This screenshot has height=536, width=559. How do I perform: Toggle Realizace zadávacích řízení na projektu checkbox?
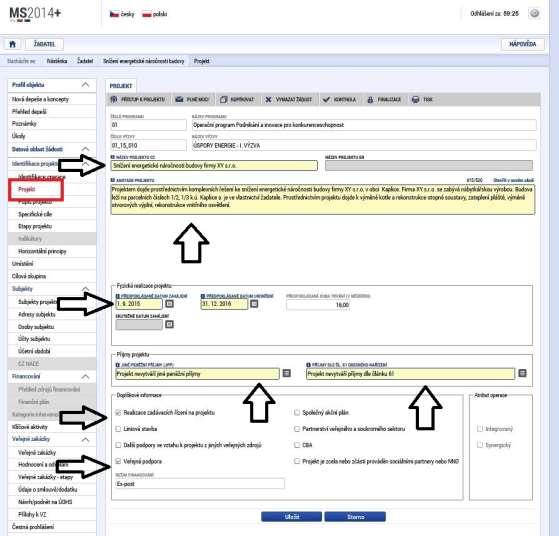coord(118,413)
